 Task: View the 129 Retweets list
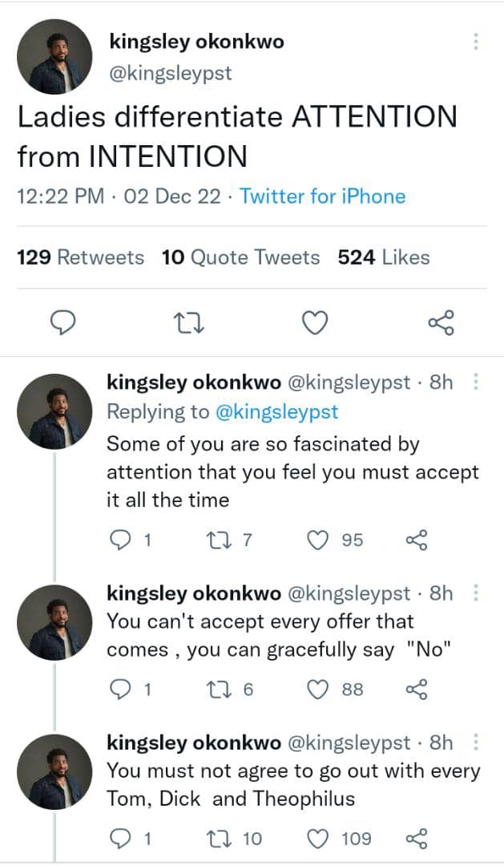pos(80,257)
